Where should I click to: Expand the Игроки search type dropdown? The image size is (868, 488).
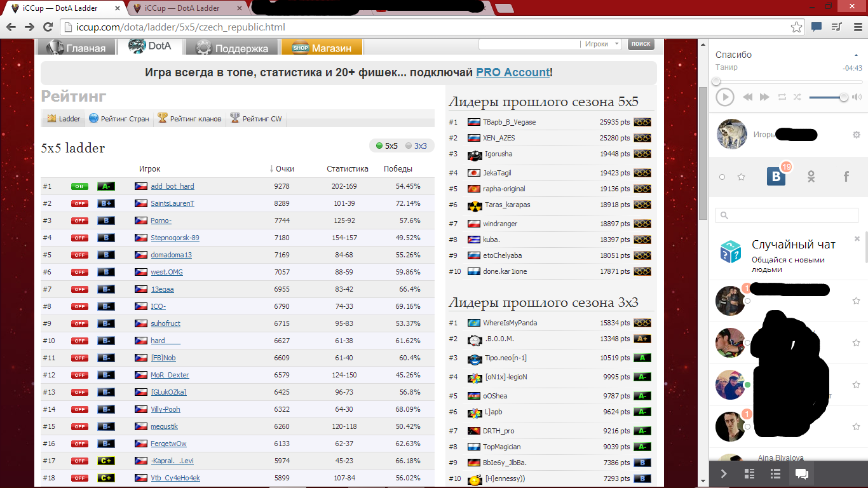click(x=602, y=44)
